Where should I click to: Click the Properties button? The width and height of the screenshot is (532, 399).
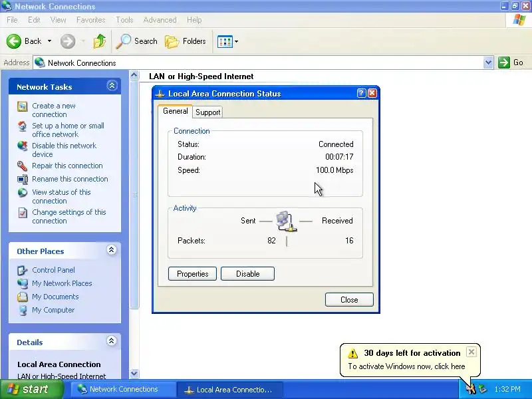(x=192, y=274)
